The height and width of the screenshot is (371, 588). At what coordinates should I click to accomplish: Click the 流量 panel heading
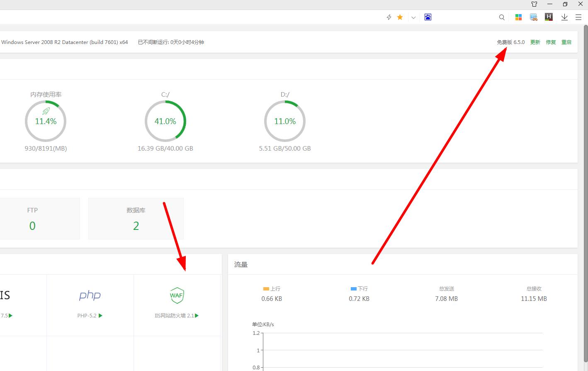point(241,264)
